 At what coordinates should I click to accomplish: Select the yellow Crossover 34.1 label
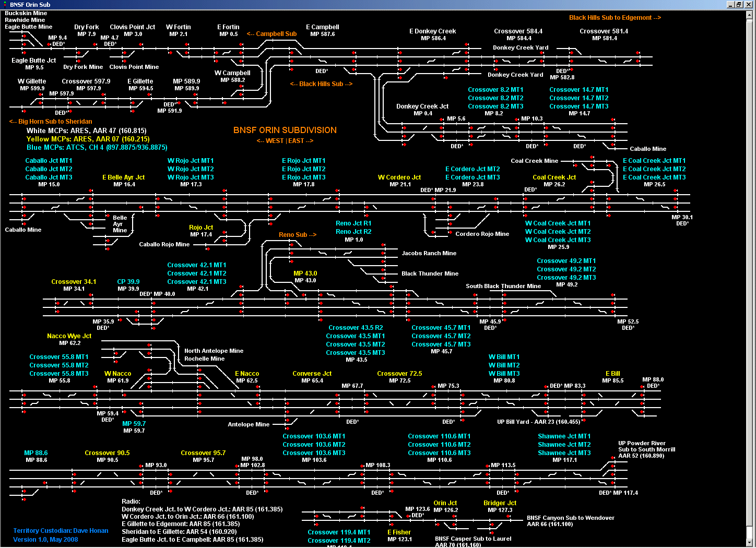74,282
